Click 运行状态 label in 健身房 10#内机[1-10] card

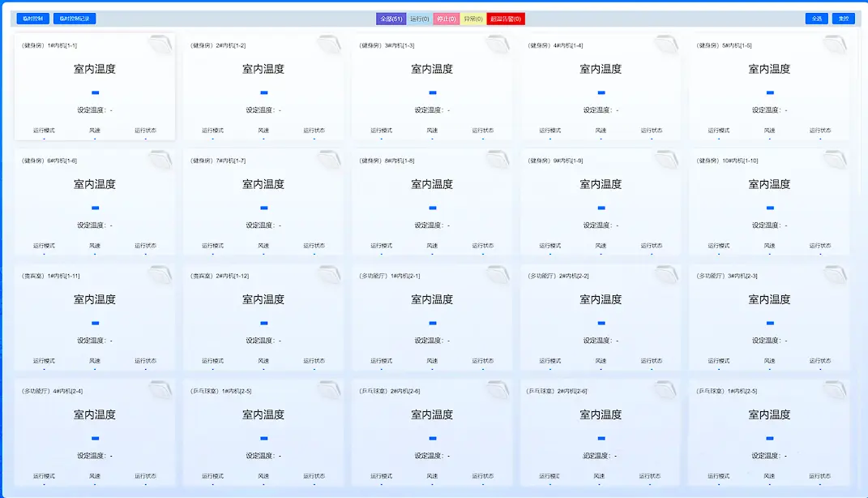pos(820,246)
